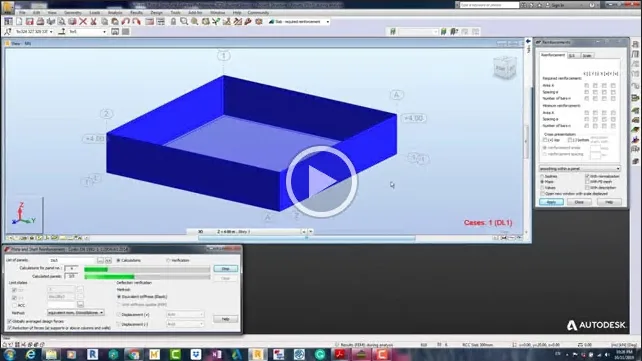
Task: Select the Calculations radio button
Action: pyautogui.click(x=119, y=260)
